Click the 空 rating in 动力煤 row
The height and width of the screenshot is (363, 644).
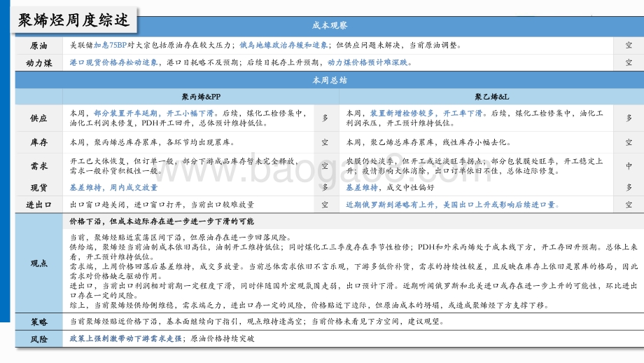(629, 62)
